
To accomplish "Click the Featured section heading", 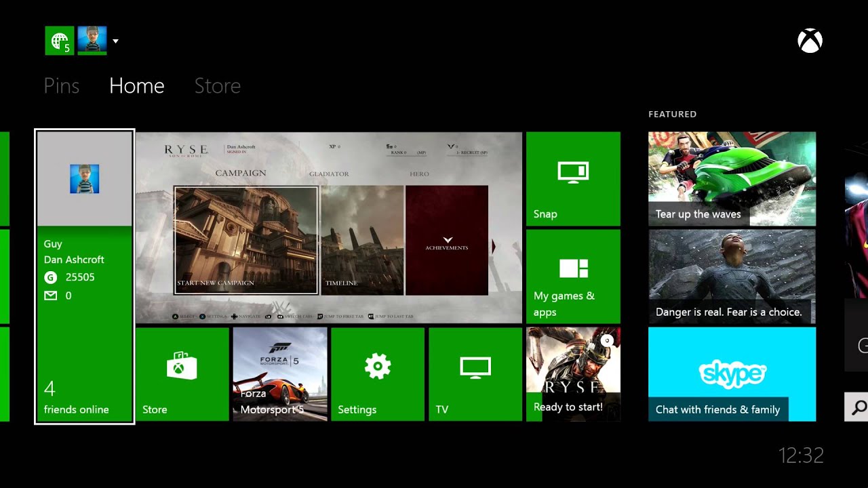I will tap(673, 114).
